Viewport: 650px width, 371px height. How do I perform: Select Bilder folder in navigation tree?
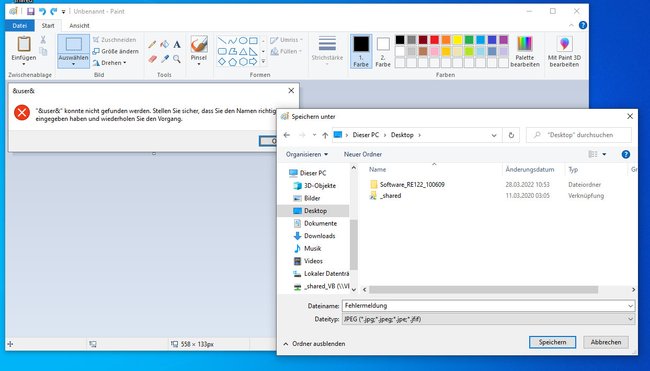tap(307, 198)
